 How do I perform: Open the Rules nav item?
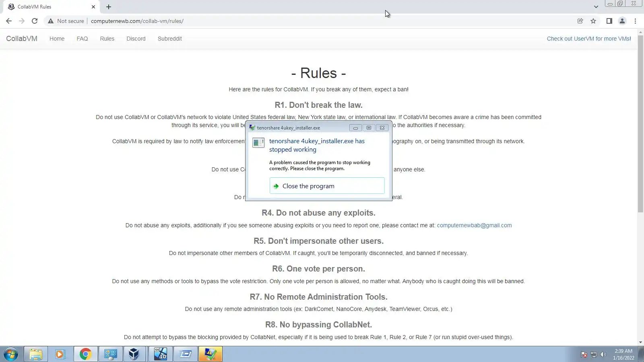click(x=107, y=39)
